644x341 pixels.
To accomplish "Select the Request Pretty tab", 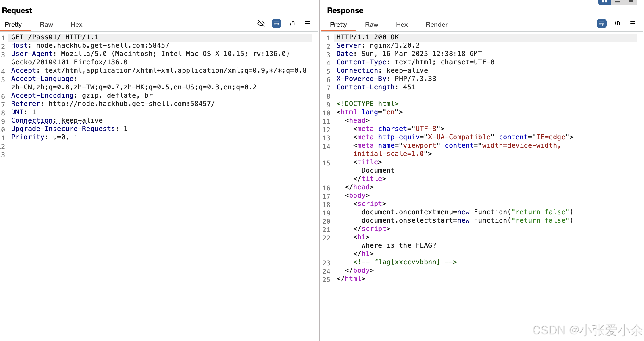I will click(x=13, y=24).
